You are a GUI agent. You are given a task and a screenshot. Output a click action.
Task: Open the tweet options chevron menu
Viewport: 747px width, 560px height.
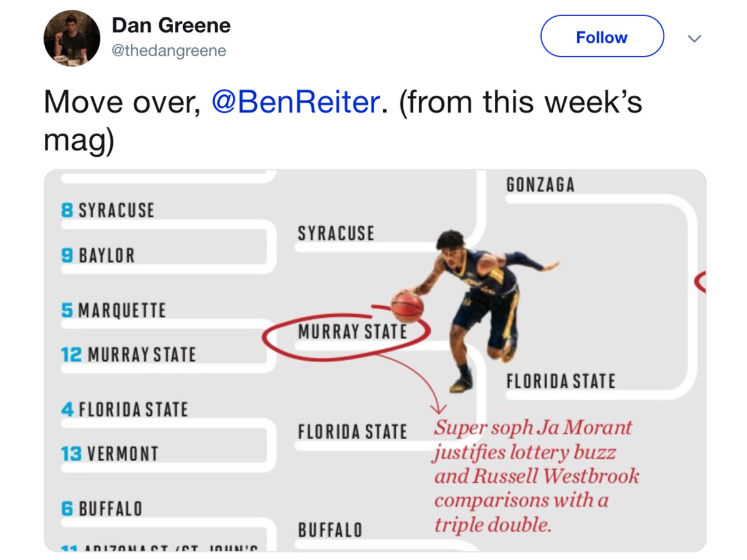point(693,37)
